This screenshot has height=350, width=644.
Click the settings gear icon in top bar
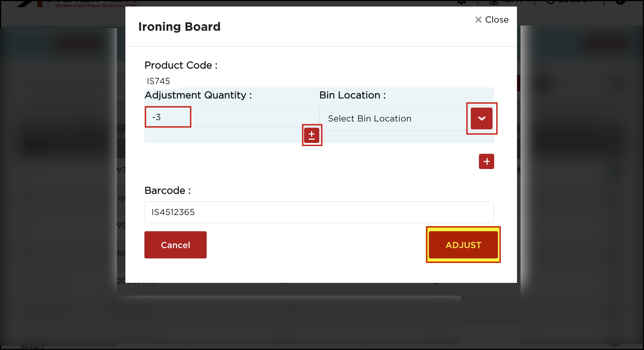point(461,2)
